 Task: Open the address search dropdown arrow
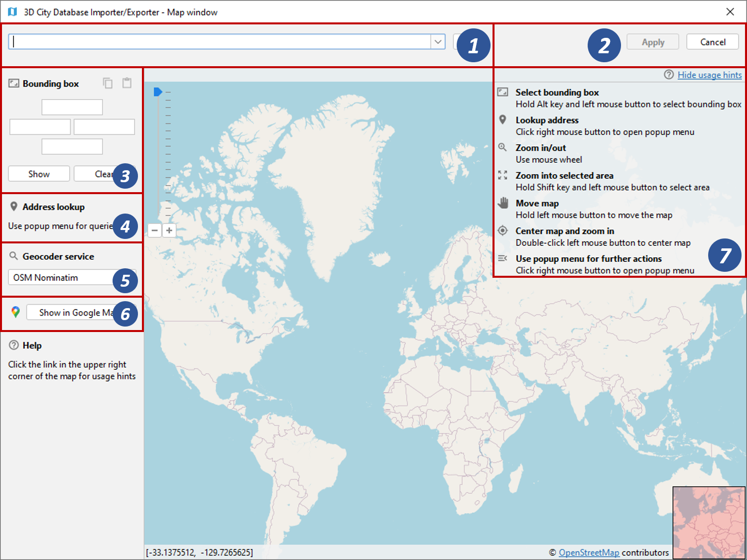(x=438, y=42)
